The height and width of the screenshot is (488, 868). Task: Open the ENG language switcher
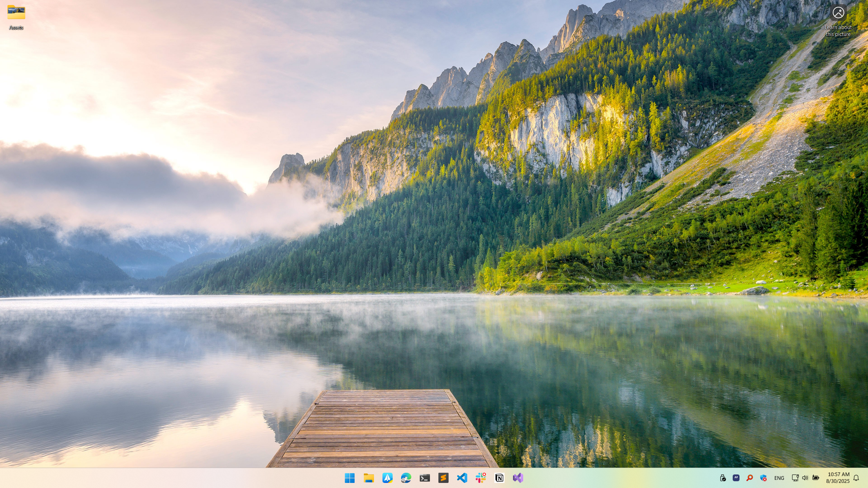779,478
